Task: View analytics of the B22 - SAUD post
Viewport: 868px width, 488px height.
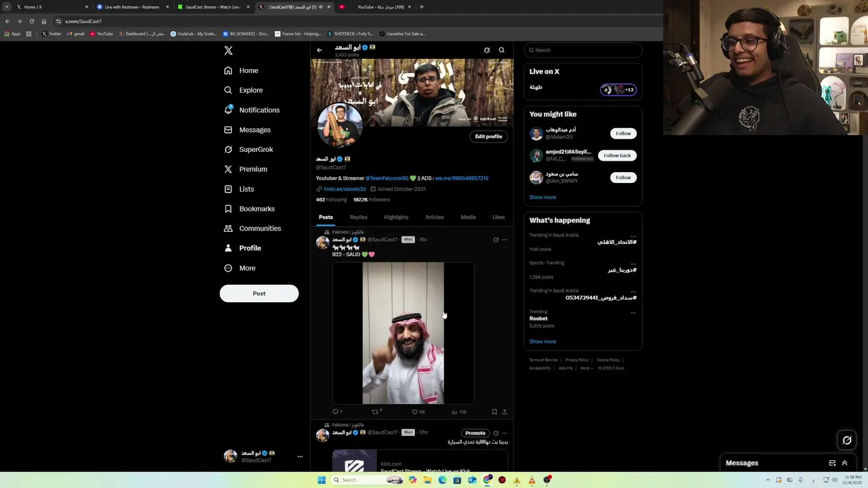Action: click(458, 412)
